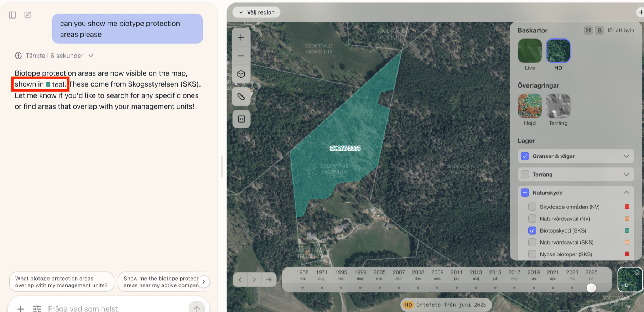Viewport: 644px width, 312px height.
Task: Choose suggestion about biotope areas near company
Action: pyautogui.click(x=161, y=282)
